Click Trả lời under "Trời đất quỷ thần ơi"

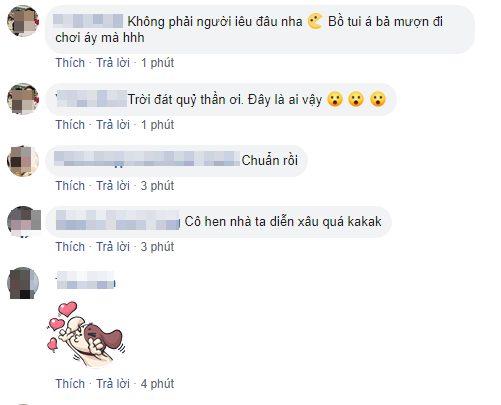(x=113, y=125)
